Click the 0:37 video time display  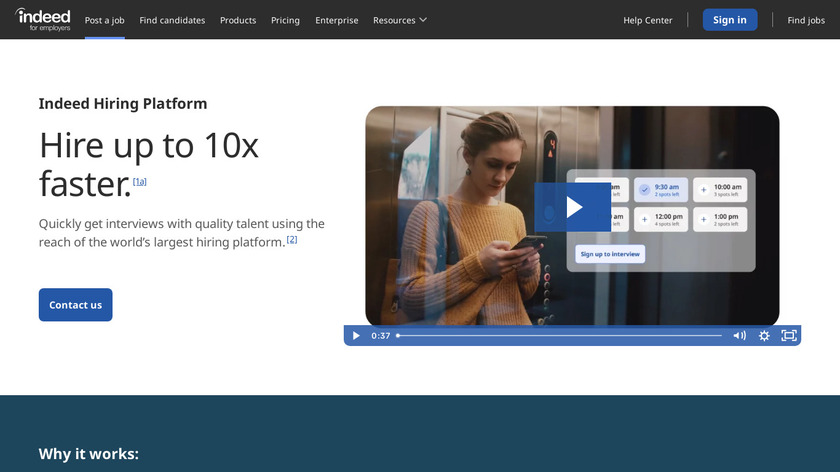(380, 336)
